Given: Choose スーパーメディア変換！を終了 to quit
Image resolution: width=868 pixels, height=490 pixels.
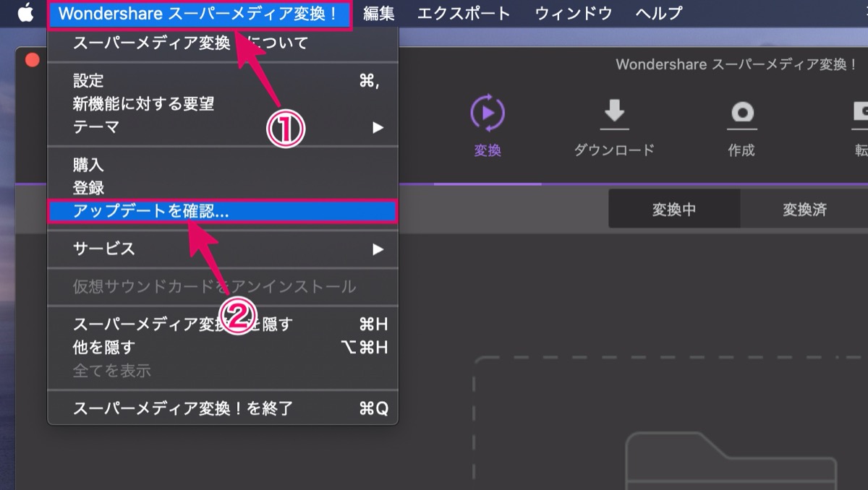Looking at the screenshot, I should click(x=223, y=408).
